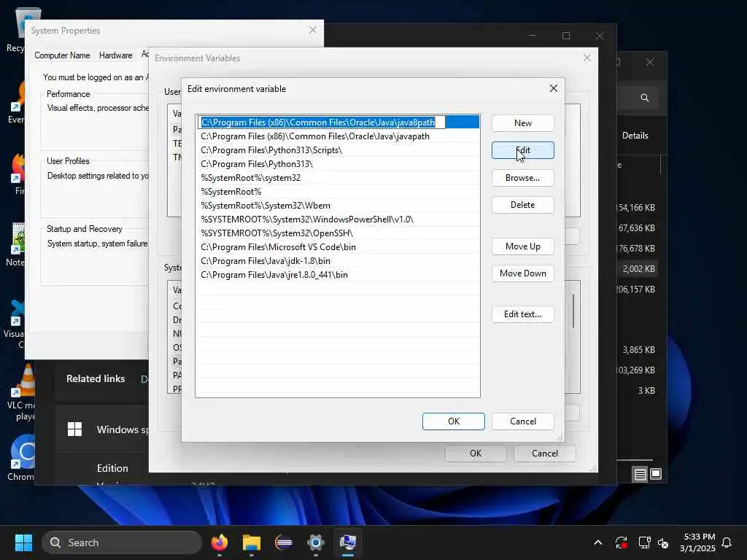Close the Environment Variables window
The image size is (747, 560).
587,58
